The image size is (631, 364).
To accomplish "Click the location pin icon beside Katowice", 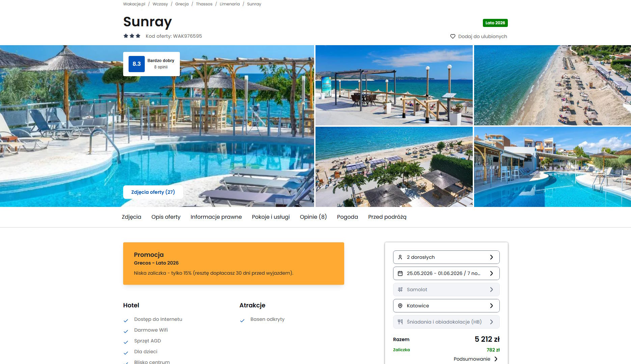I will point(400,306).
